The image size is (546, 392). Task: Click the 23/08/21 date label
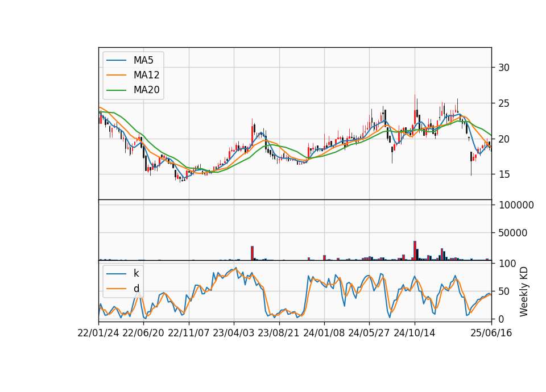tap(279, 333)
